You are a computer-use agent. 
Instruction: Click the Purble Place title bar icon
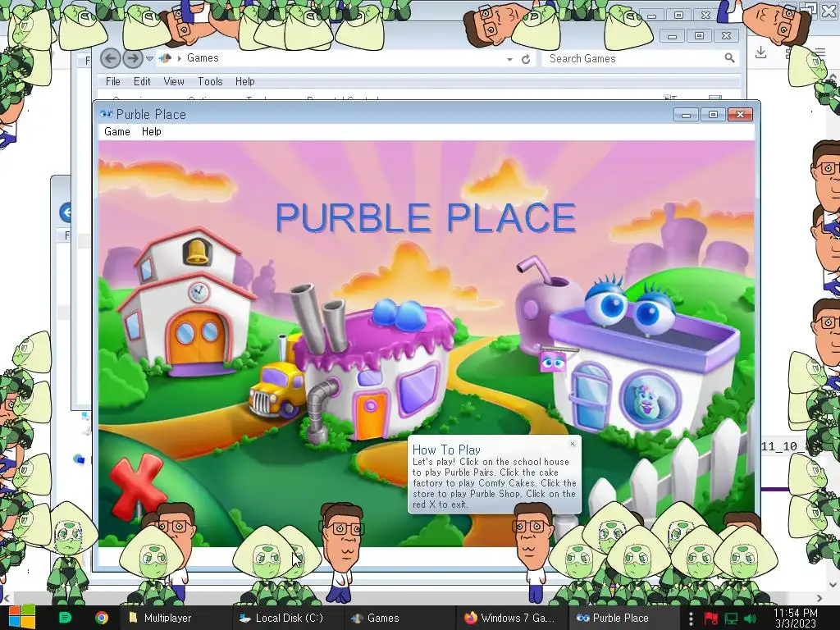(x=107, y=114)
